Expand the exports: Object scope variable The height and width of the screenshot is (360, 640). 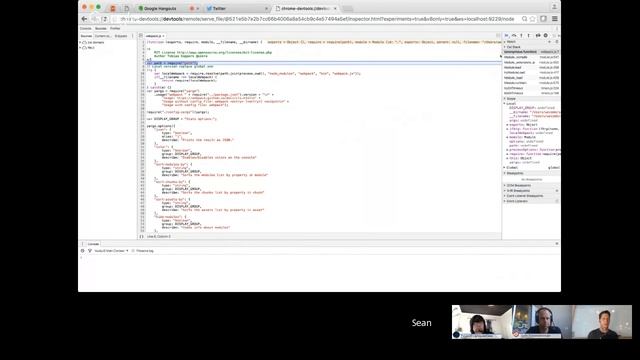click(x=507, y=125)
